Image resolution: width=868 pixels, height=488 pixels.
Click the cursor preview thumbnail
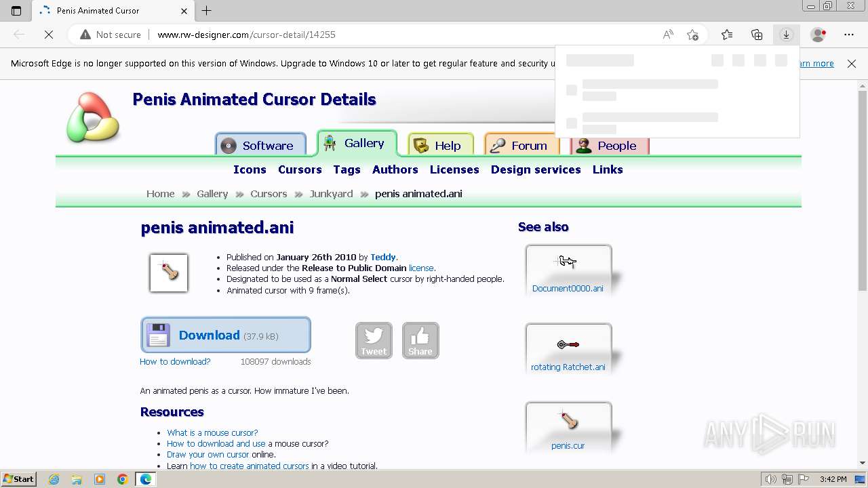(169, 273)
